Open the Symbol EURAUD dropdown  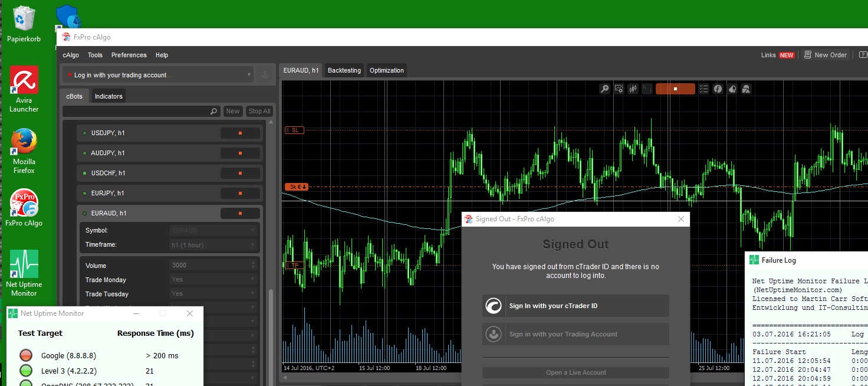point(213,230)
